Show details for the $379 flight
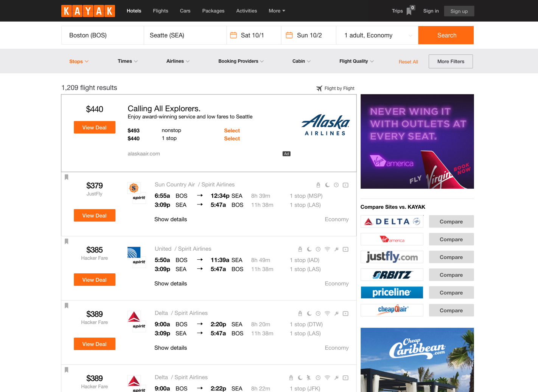The width and height of the screenshot is (538, 392). [x=171, y=219]
